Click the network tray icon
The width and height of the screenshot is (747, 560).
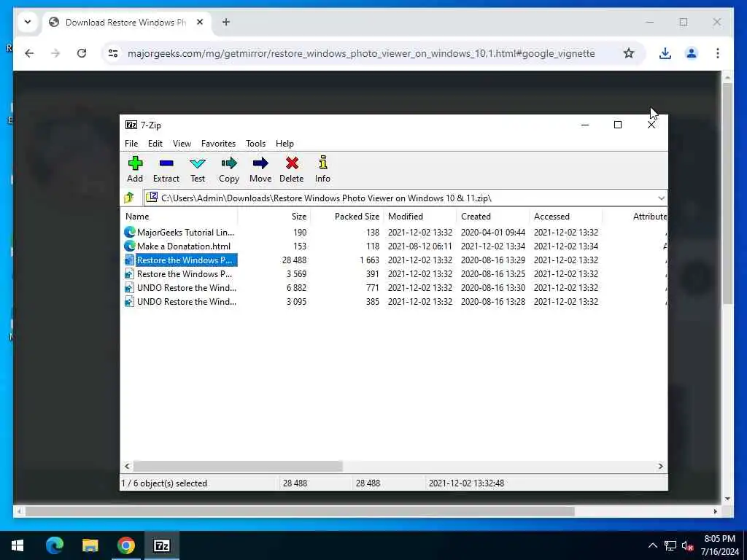[670, 545]
